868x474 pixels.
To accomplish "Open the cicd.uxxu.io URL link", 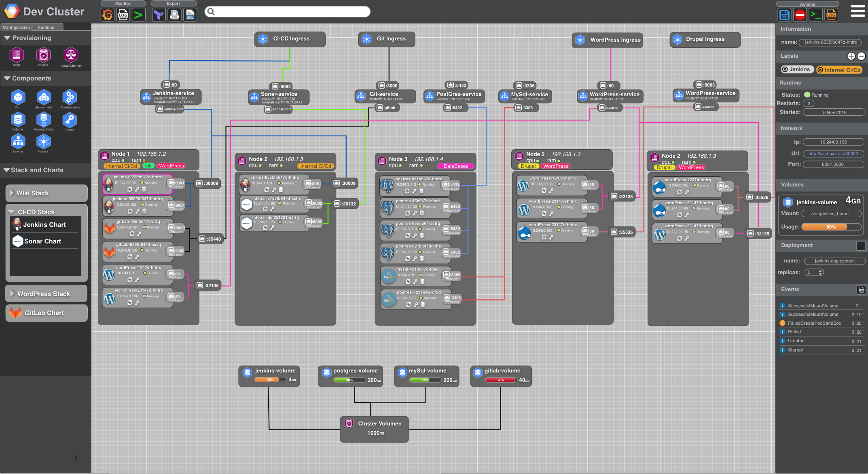I will [833, 154].
